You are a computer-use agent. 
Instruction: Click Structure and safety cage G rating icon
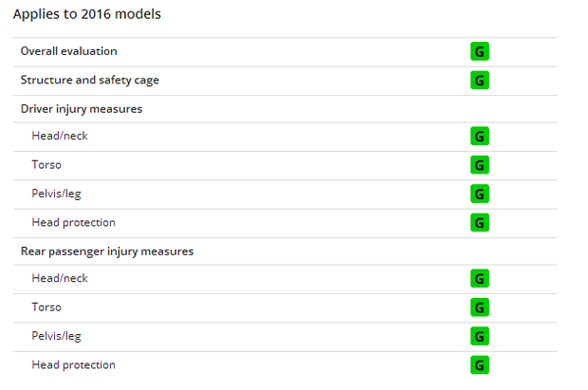[479, 80]
